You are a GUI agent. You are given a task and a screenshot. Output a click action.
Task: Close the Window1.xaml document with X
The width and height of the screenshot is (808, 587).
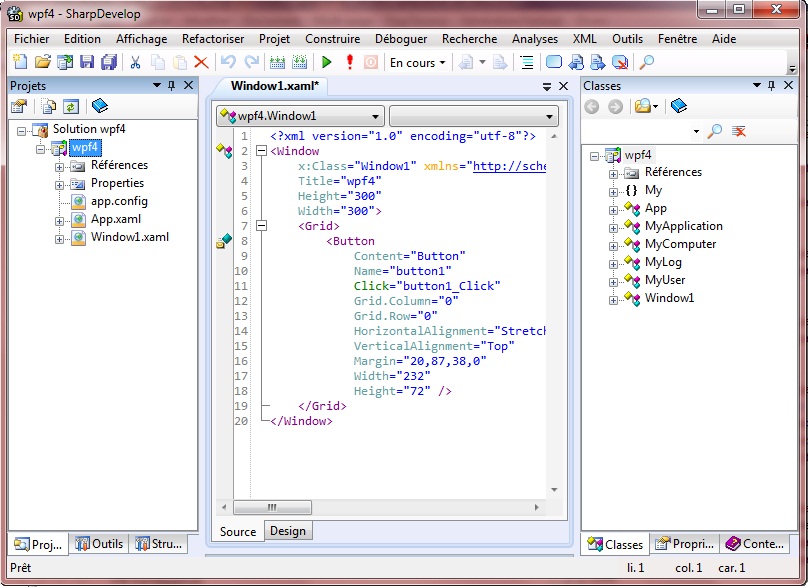tap(563, 86)
